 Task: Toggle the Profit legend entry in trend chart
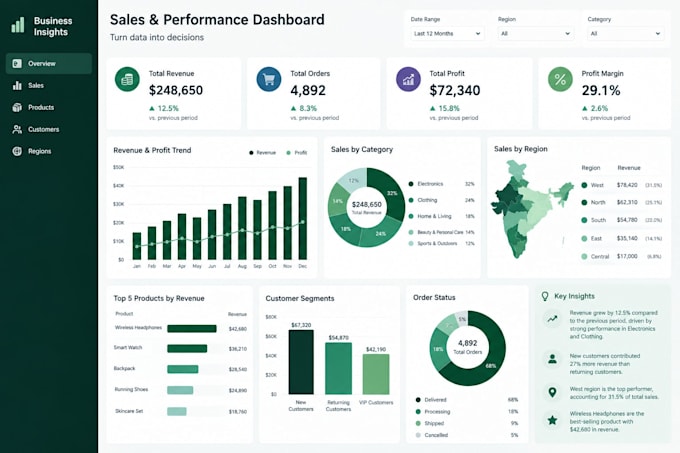tap(297, 153)
